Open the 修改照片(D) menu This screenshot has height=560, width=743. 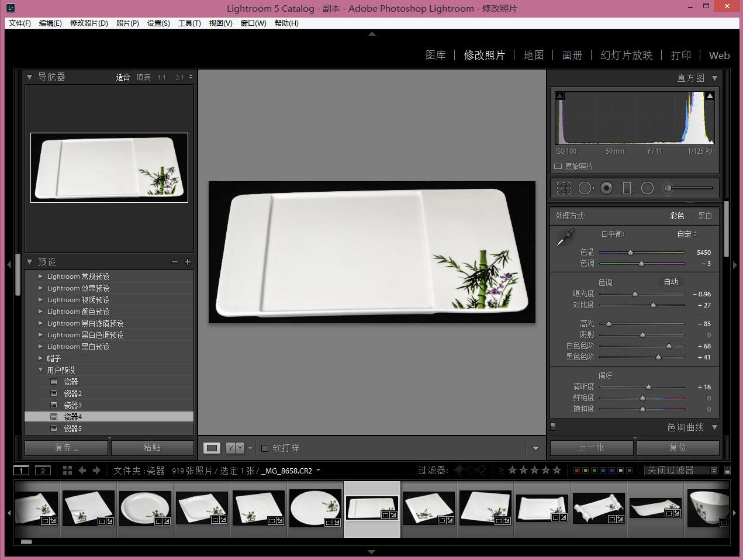point(89,23)
